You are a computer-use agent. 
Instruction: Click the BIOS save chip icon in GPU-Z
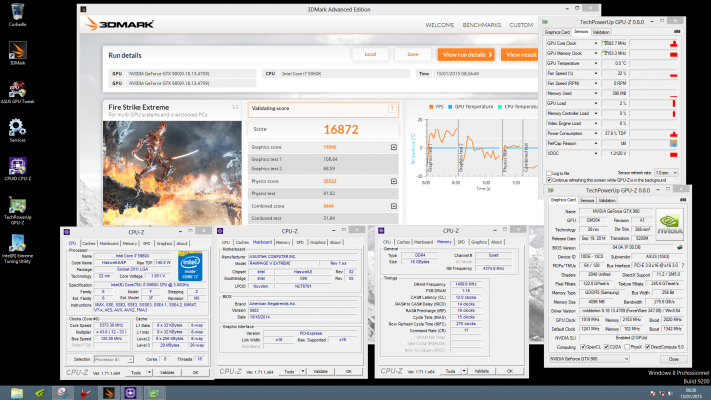[x=679, y=248]
